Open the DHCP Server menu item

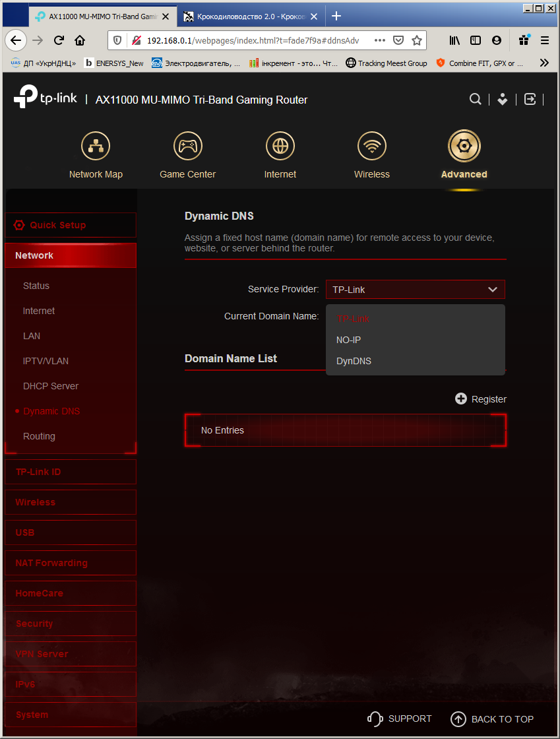[x=51, y=386]
